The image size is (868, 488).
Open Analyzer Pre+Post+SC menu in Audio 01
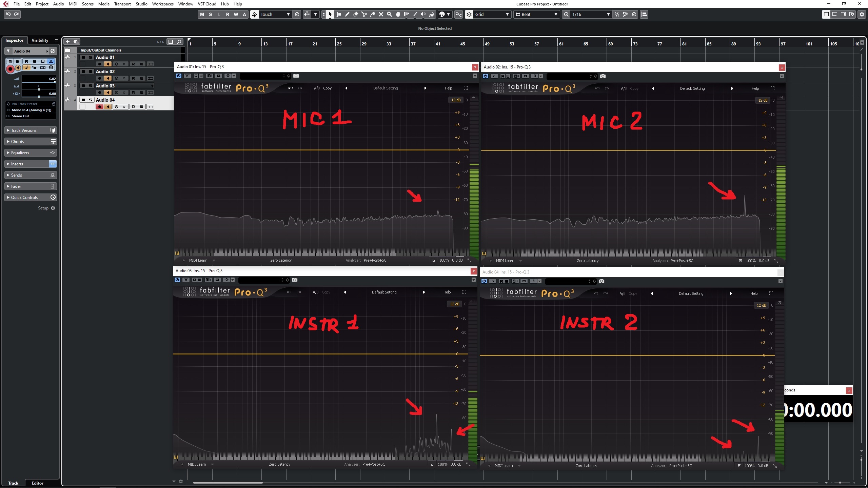[375, 260]
